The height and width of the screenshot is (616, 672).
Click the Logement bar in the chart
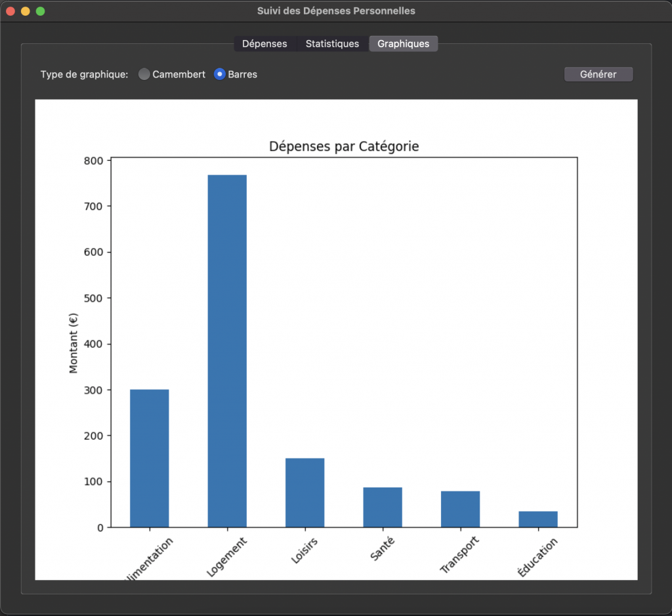click(x=227, y=351)
